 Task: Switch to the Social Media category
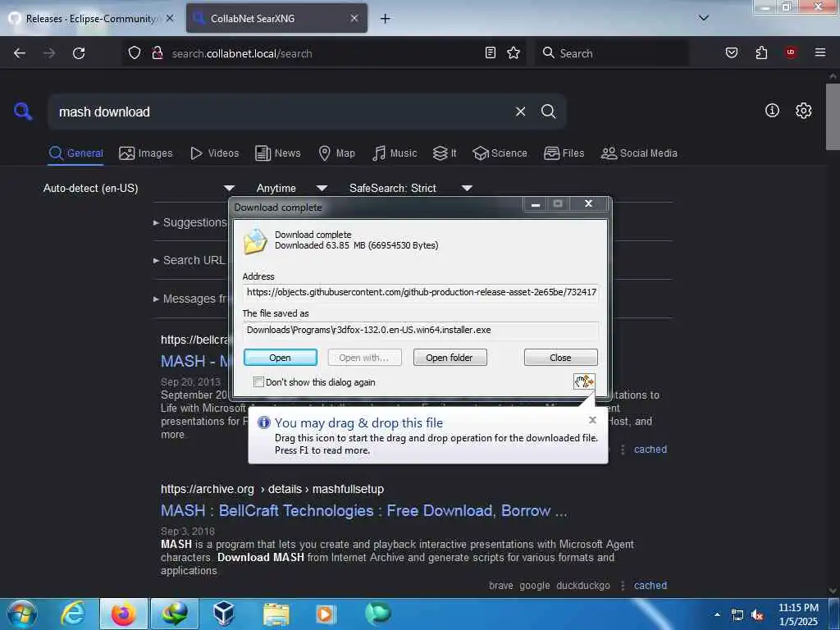[x=639, y=153]
